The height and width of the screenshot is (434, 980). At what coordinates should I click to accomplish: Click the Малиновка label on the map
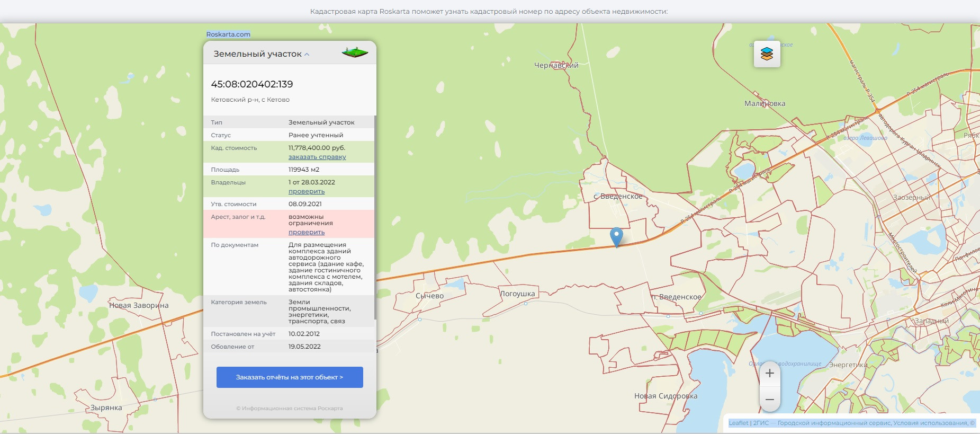click(x=765, y=104)
